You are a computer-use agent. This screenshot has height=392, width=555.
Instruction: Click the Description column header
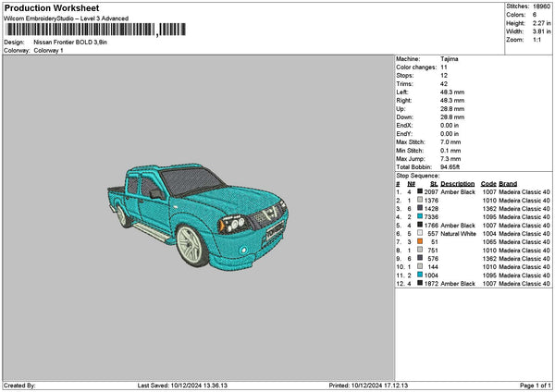458,183
